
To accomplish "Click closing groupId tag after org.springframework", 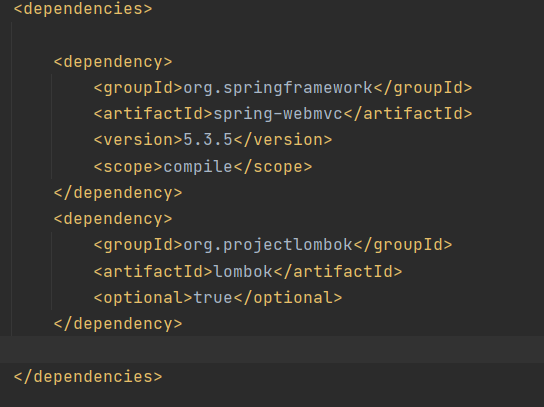I will tap(423, 88).
